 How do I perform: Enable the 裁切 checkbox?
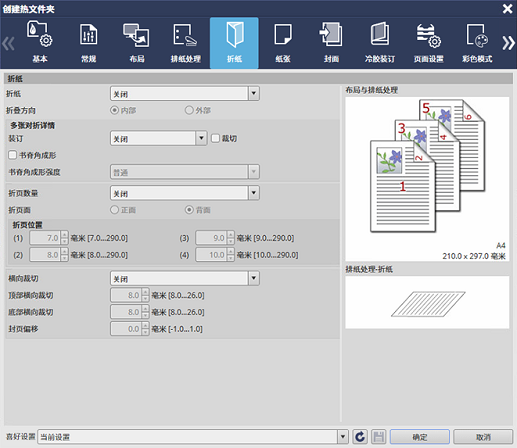(215, 138)
